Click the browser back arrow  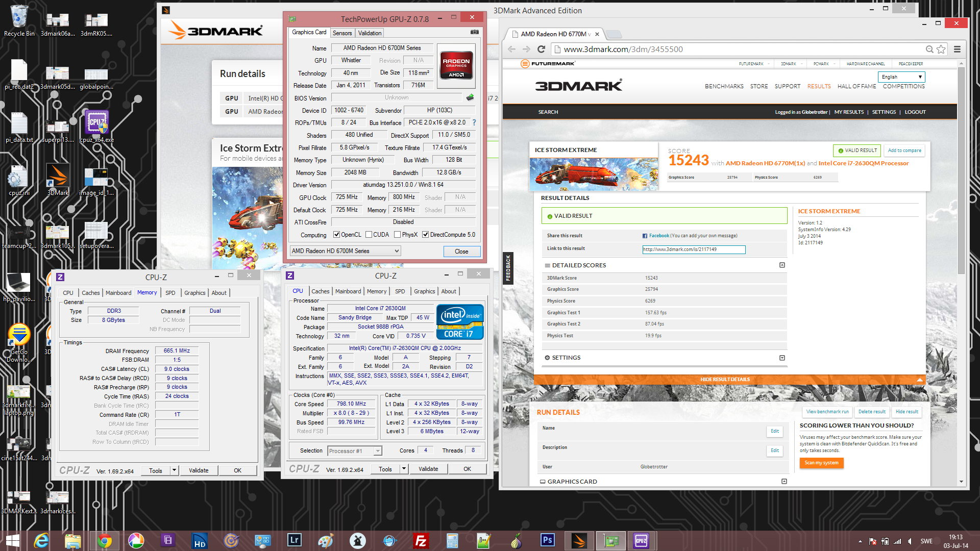coord(512,49)
